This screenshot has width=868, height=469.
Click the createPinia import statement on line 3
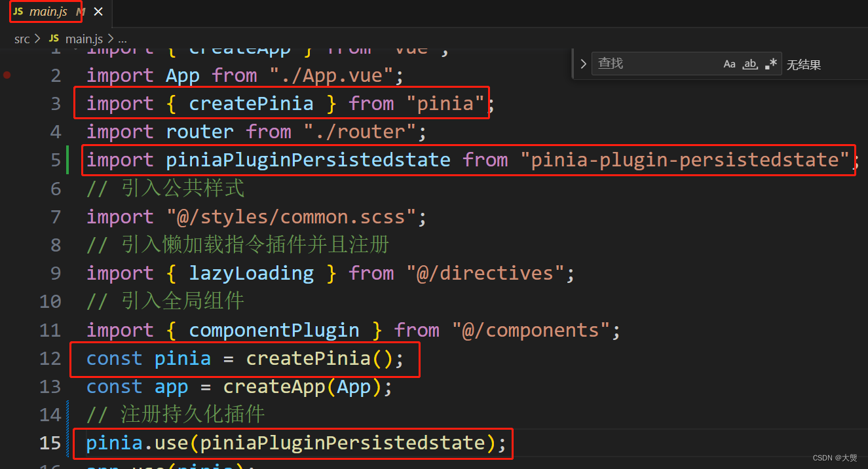coord(282,103)
